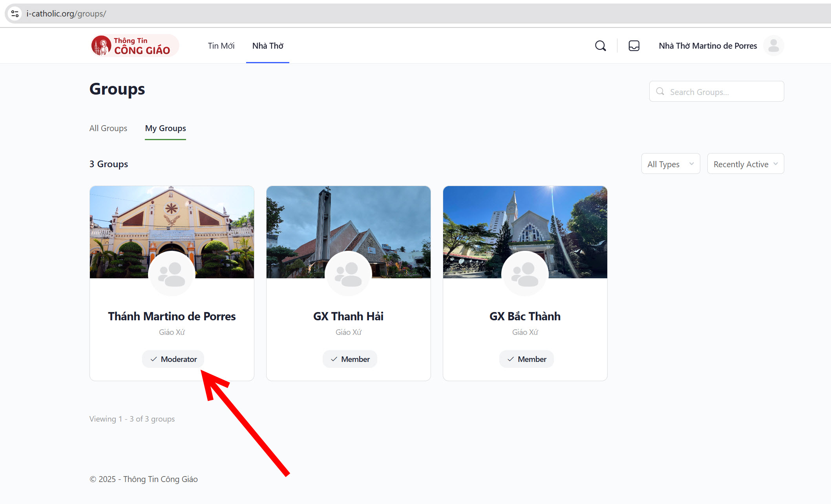Open the Thánh Martino de Porres group title
The image size is (831, 504).
pos(172,316)
